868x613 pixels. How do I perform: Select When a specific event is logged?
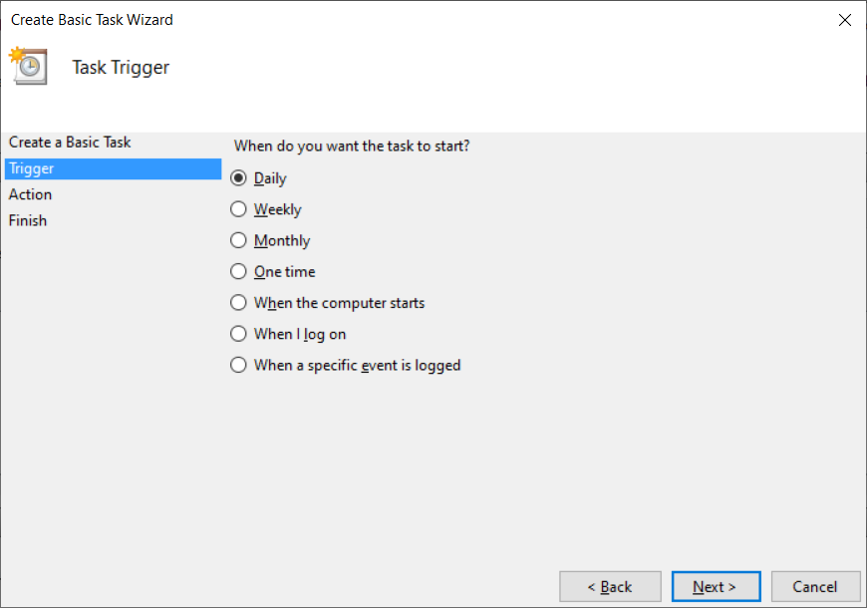[238, 365]
